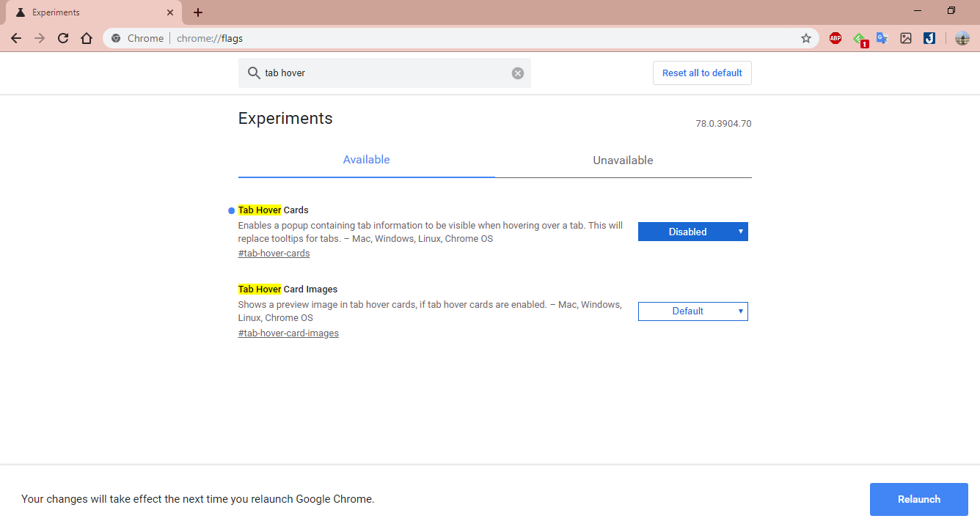Open the Google Translate extension
This screenshot has height=524, width=980.
coord(882,38)
